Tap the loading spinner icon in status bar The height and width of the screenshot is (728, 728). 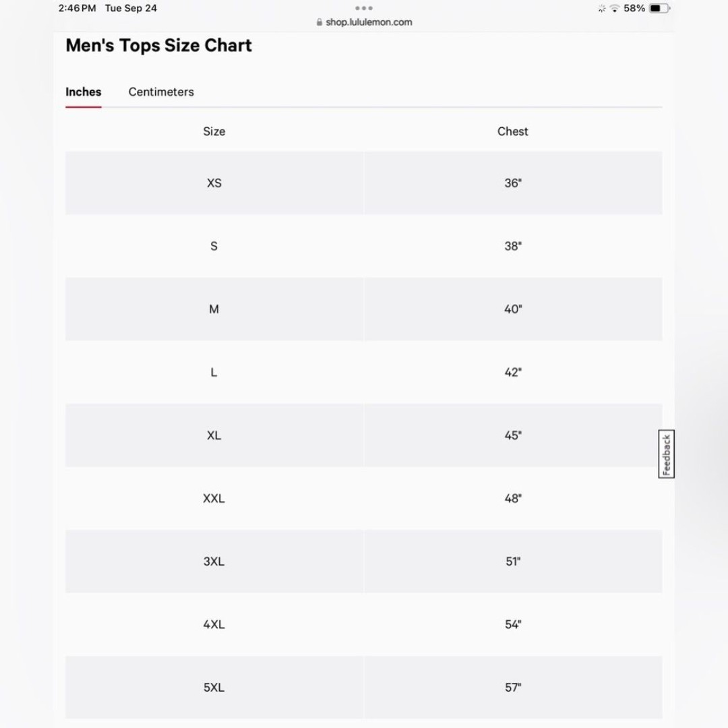click(x=602, y=8)
